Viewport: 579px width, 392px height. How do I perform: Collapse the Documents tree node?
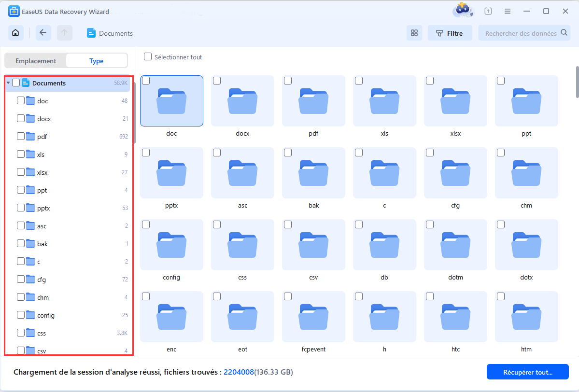[x=8, y=83]
